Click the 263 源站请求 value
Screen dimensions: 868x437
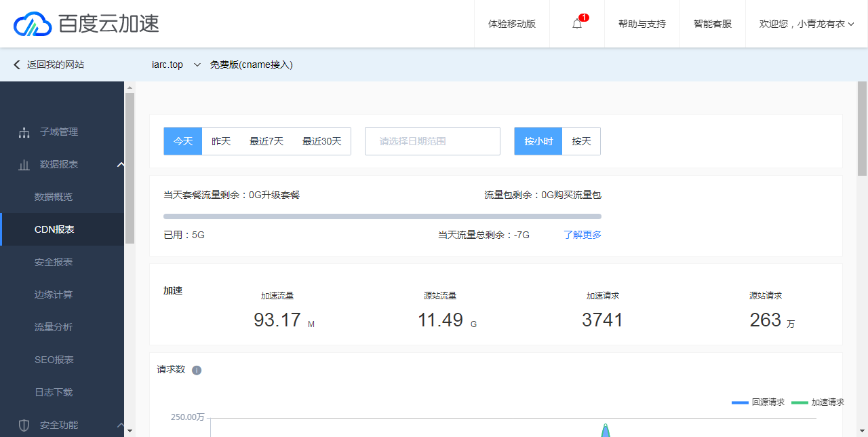click(x=766, y=320)
